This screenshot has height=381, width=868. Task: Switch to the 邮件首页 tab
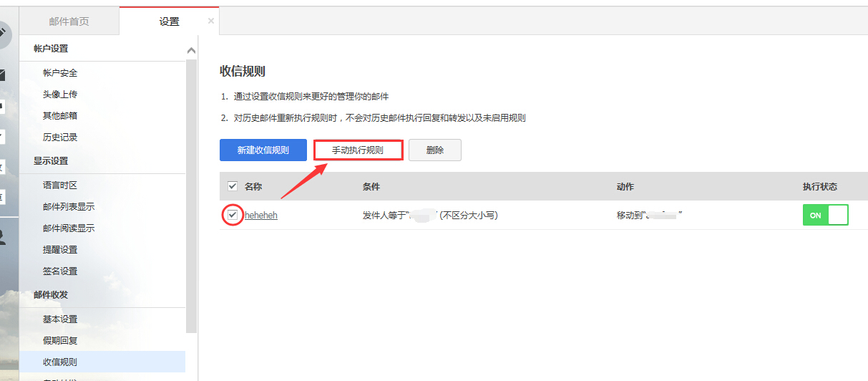[69, 21]
